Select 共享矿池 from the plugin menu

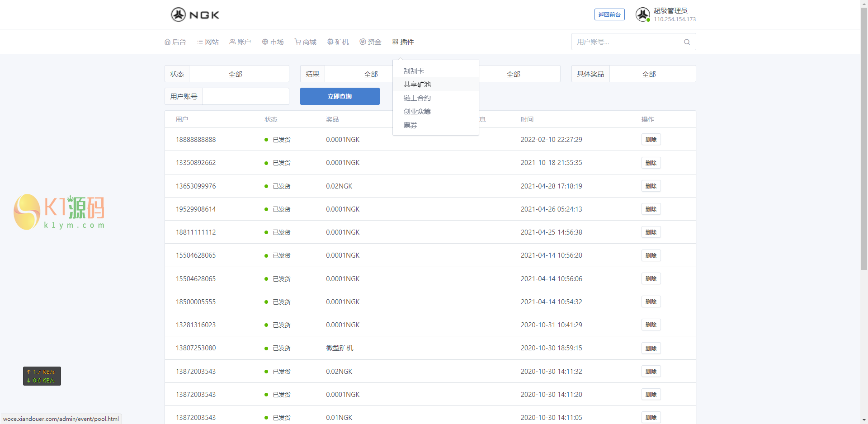click(x=417, y=85)
